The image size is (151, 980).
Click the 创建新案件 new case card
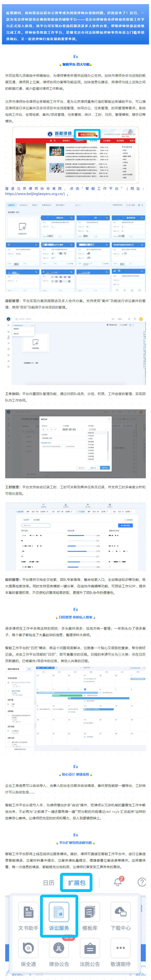coord(23,228)
